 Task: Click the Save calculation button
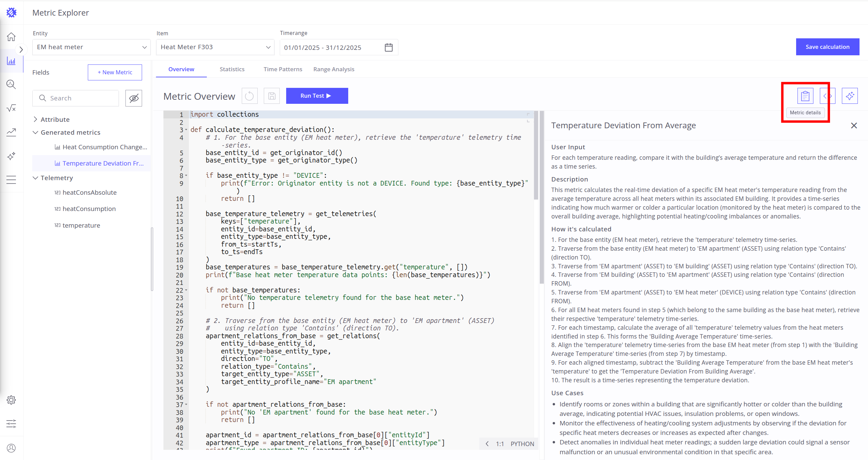click(x=827, y=47)
